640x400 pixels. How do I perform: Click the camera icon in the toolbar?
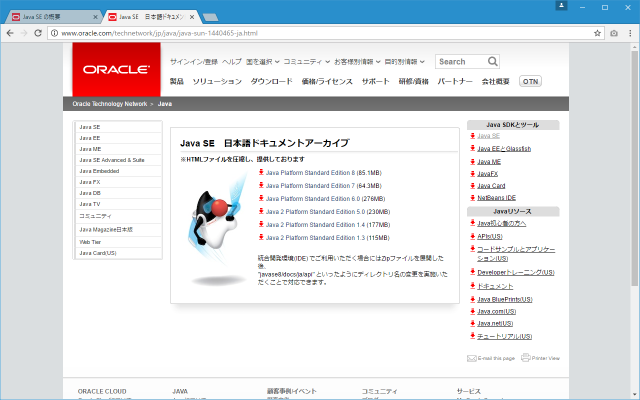614,33
